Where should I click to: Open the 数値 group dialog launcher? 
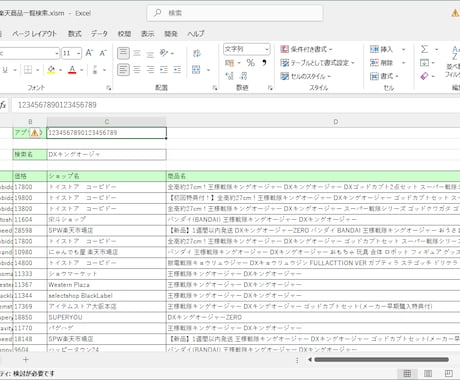pyautogui.click(x=270, y=88)
